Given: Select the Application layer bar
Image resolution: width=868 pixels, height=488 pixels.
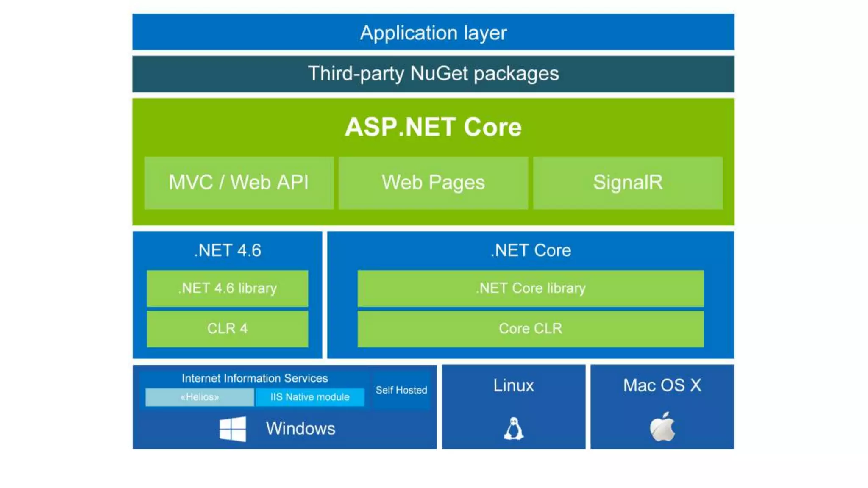Looking at the screenshot, I should coord(433,33).
